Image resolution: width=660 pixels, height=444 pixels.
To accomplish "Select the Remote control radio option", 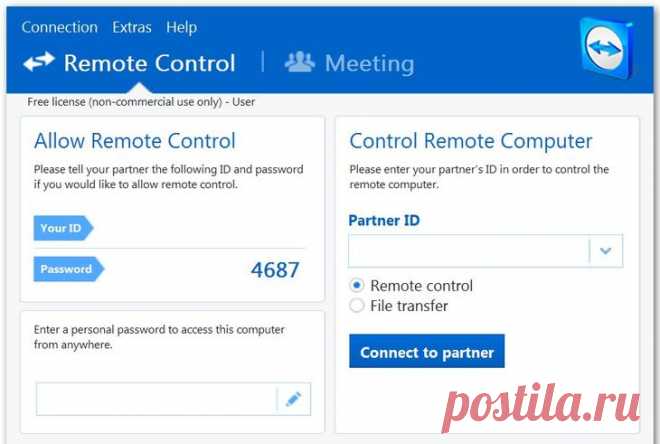I will coord(357,286).
